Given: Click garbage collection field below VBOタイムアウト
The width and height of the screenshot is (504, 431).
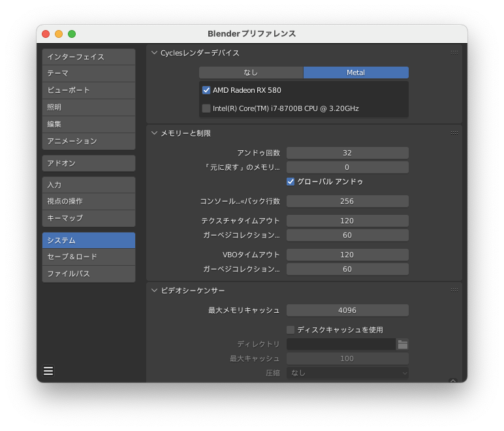Looking at the screenshot, I should tap(347, 269).
